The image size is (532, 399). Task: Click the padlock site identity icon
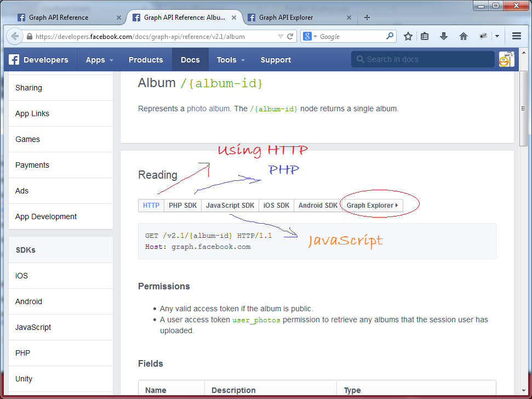coord(30,36)
